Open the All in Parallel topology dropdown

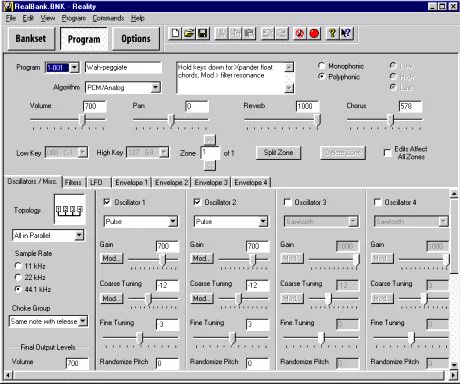pos(79,235)
